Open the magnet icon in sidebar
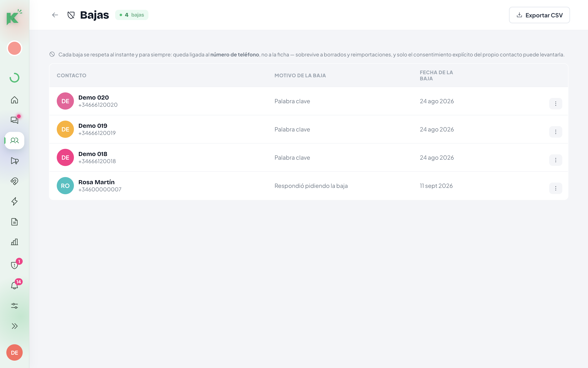This screenshot has width=588, height=368. click(x=14, y=181)
